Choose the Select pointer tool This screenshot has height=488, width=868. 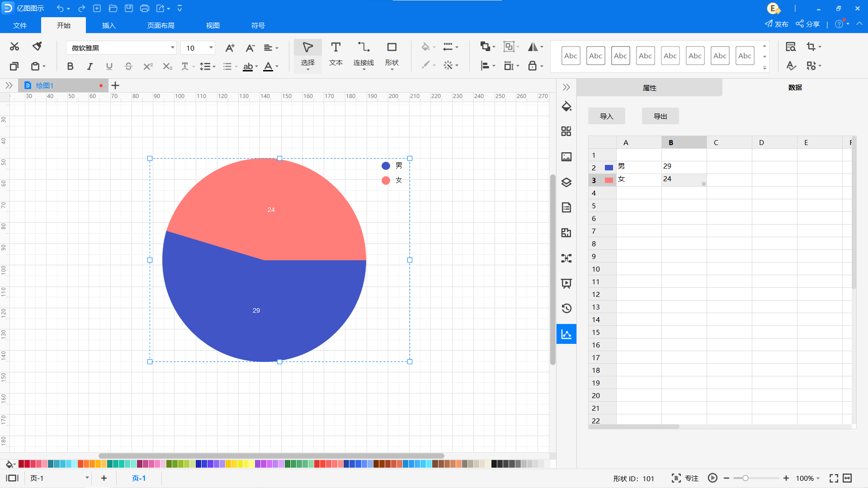pos(308,55)
